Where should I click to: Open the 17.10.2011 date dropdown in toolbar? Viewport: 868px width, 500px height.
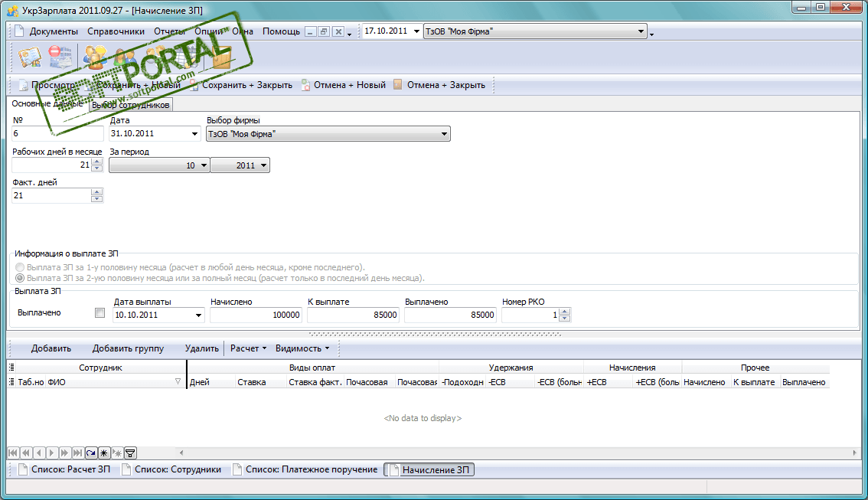point(416,31)
